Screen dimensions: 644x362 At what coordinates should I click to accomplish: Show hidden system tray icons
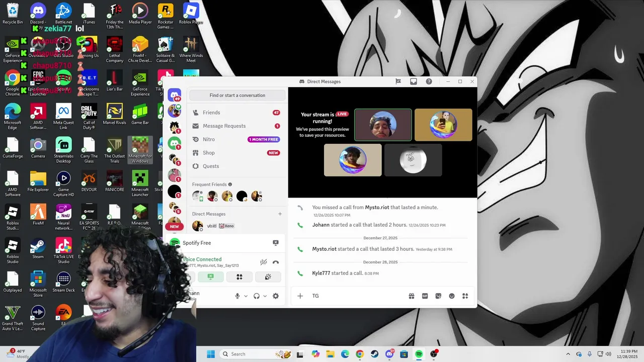[568, 354]
